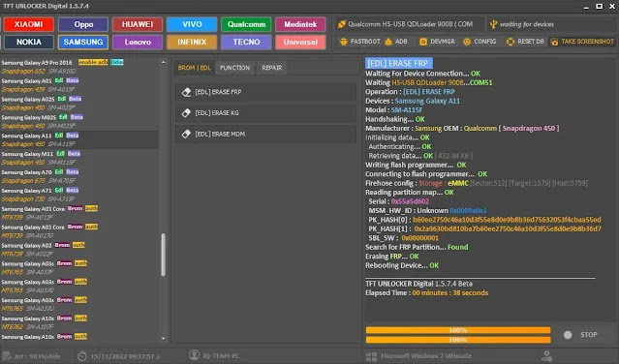This screenshot has width=619, height=364.
Task: Click eraser icon beside [EDL] ERASE MDM
Action: click(x=186, y=135)
